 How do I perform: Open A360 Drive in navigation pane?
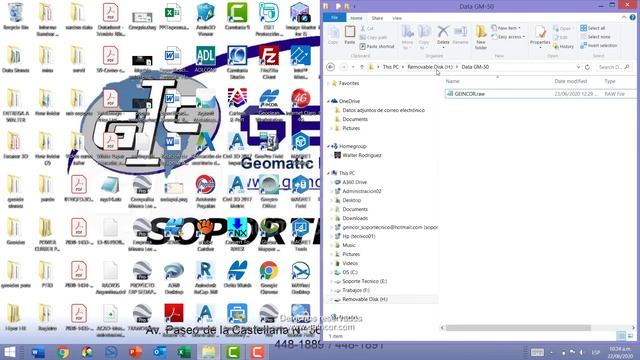tap(354, 182)
